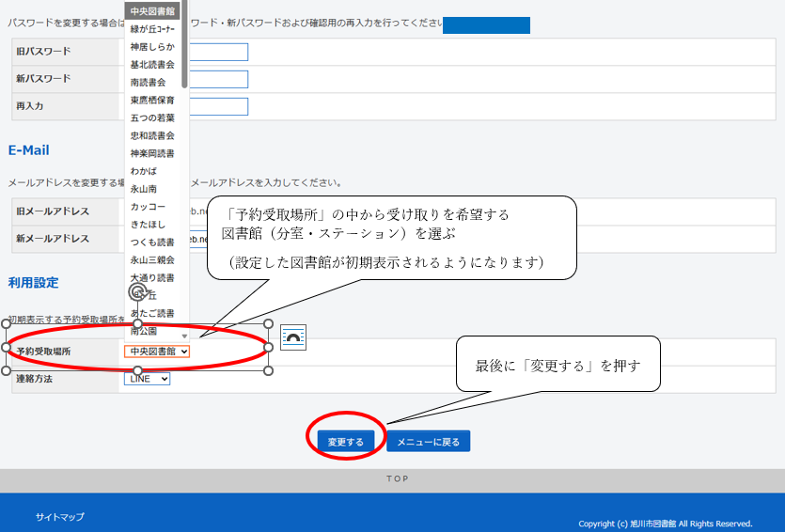Image resolution: width=785 pixels, height=532 pixels.
Task: Expand the 連絡方法 dropdown set to LINE
Action: tap(147, 379)
